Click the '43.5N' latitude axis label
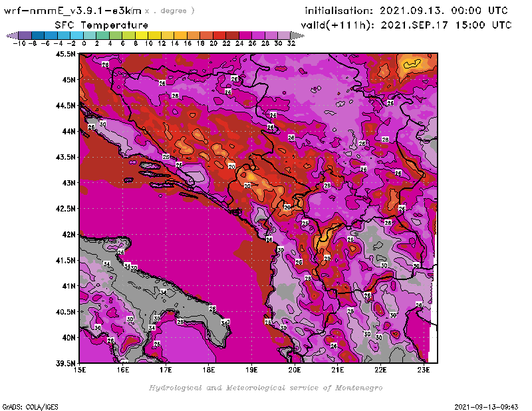The image size is (532, 411). tap(65, 157)
